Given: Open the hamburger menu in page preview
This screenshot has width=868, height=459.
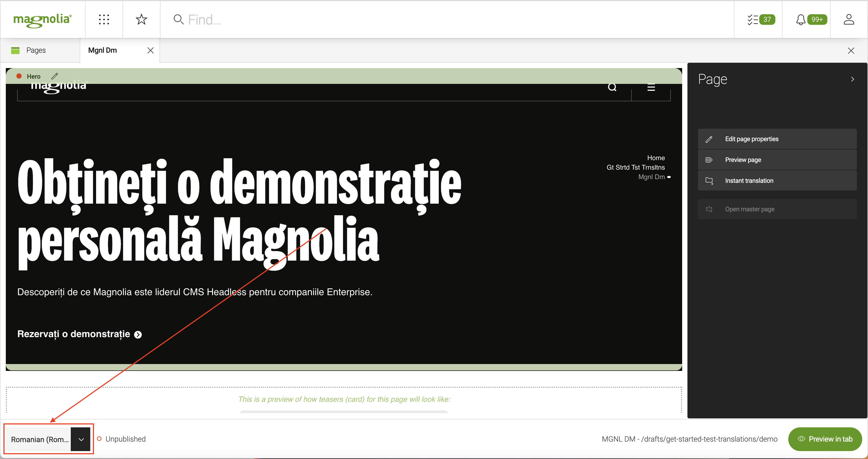Looking at the screenshot, I should [651, 87].
